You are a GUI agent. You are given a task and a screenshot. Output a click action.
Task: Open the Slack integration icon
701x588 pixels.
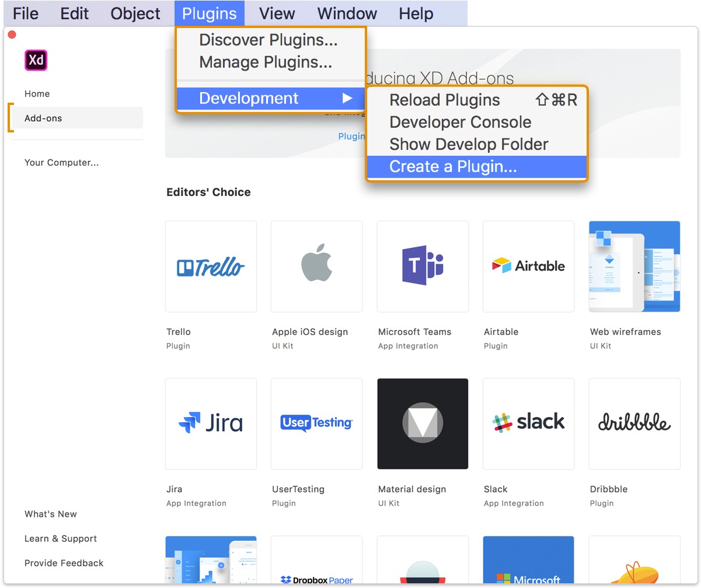528,423
